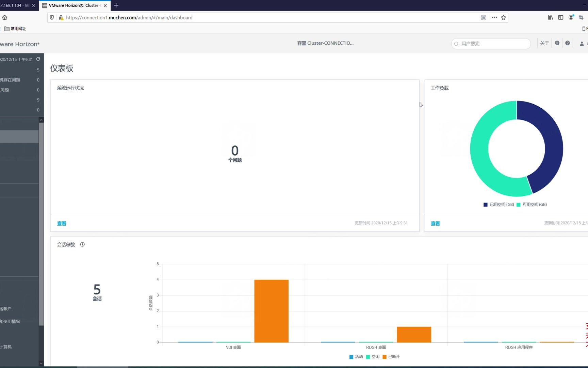Open a new browser tab
588x368 pixels.
(x=116, y=5)
